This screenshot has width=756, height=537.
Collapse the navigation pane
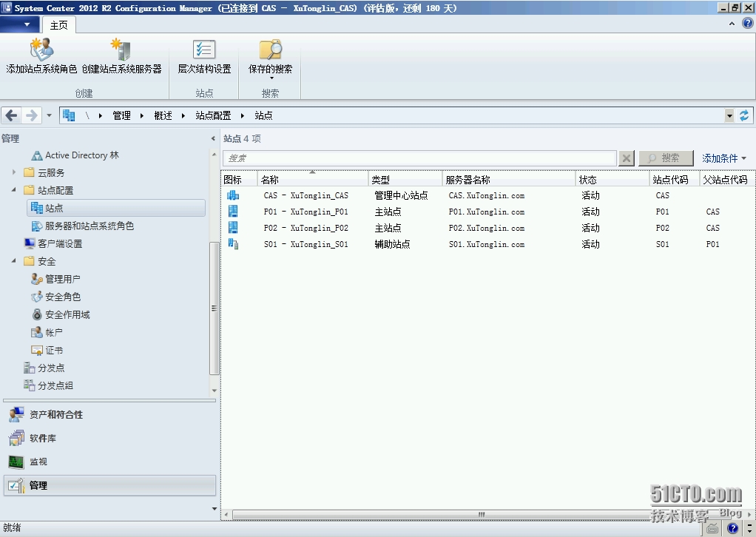pyautogui.click(x=213, y=139)
